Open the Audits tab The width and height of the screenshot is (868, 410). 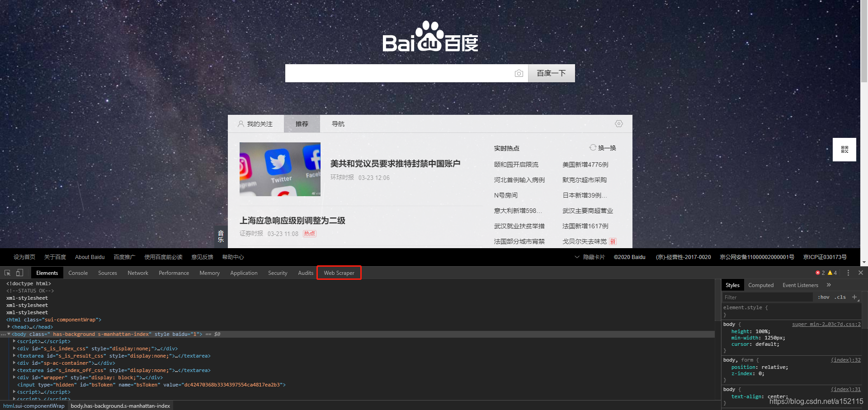click(x=306, y=273)
